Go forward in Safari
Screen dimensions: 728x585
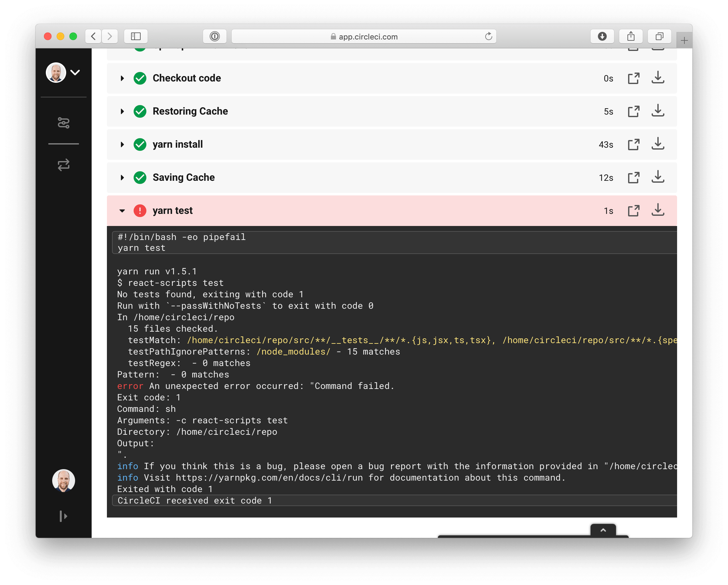[110, 36]
